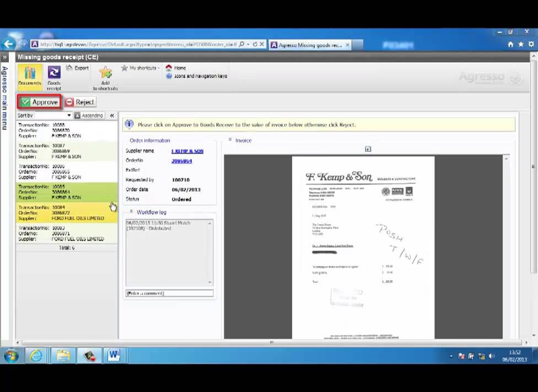Click the browser forward button
Screen dimensions: 538x392
pyautogui.click(x=23, y=43)
